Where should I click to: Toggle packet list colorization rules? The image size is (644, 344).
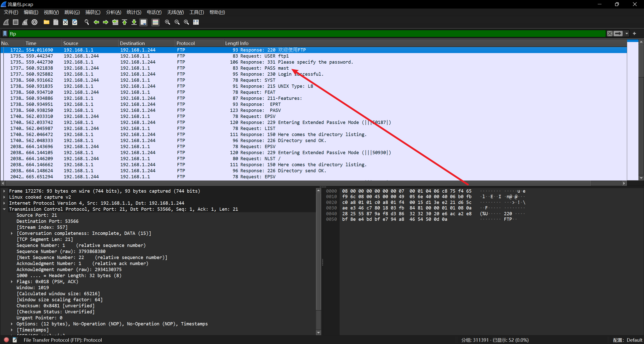[155, 22]
